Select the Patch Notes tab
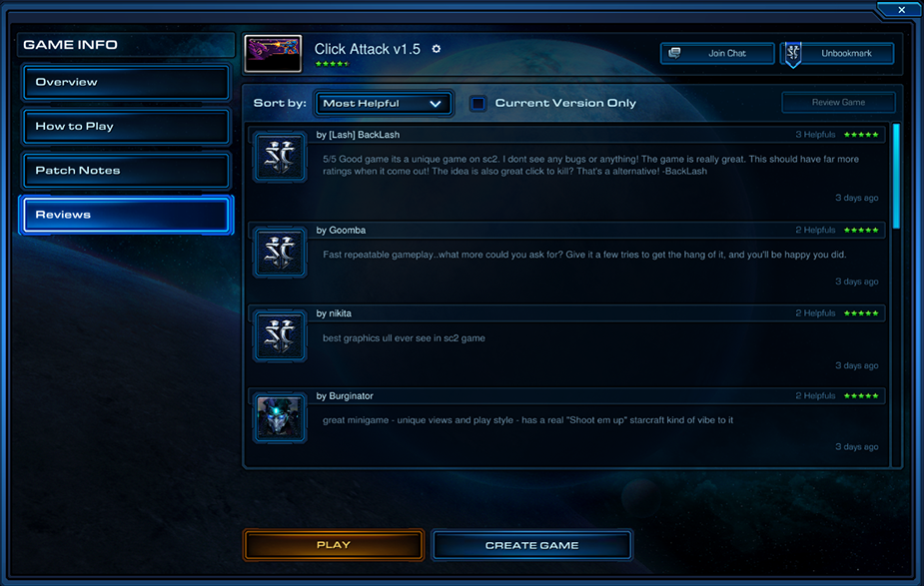Image resolution: width=924 pixels, height=586 pixels. click(x=126, y=171)
